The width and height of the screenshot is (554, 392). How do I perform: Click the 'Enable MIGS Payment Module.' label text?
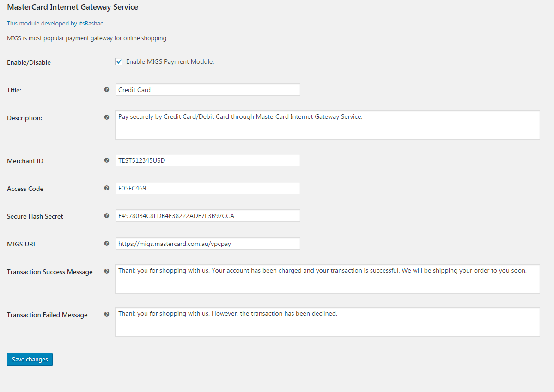click(170, 62)
